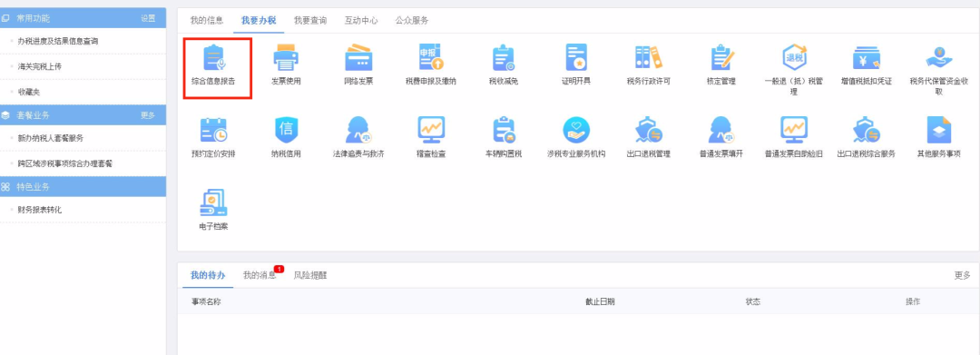Open 税费申报及缴纳 icon

pyautogui.click(x=431, y=57)
